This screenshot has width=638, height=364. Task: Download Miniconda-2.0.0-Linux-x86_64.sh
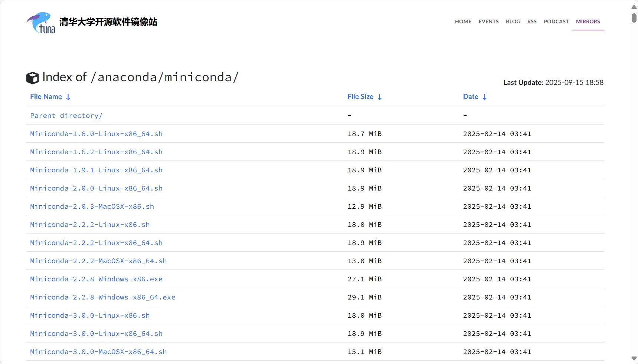[x=96, y=188]
